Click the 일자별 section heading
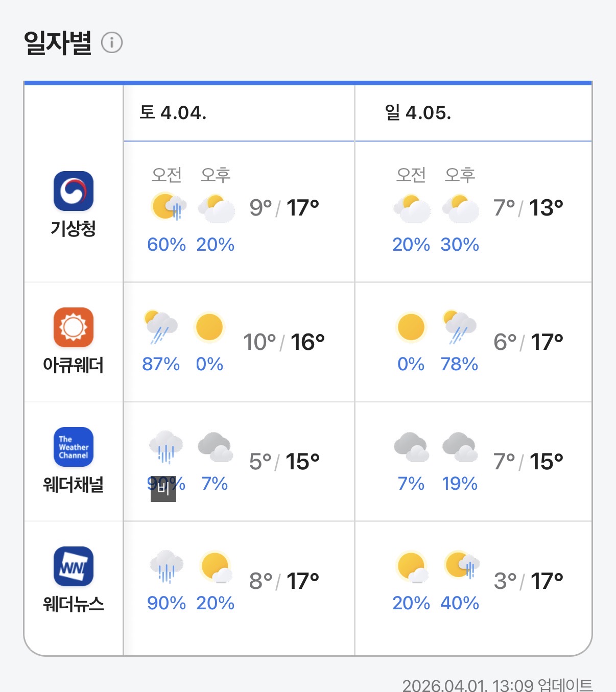The width and height of the screenshot is (616, 692). click(x=58, y=42)
